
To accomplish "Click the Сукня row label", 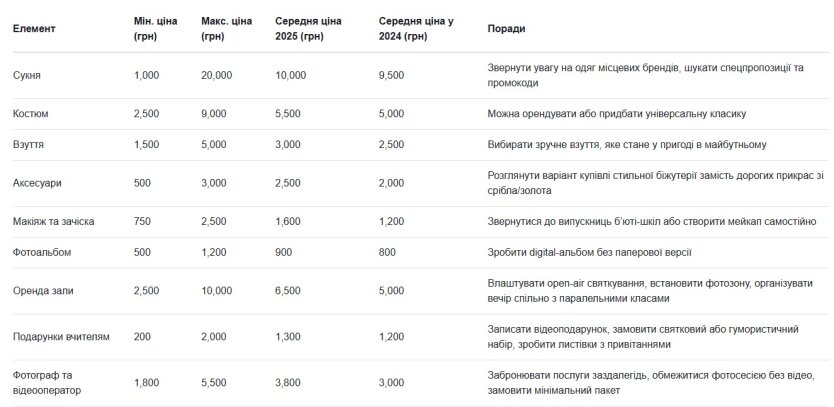I will [27, 76].
